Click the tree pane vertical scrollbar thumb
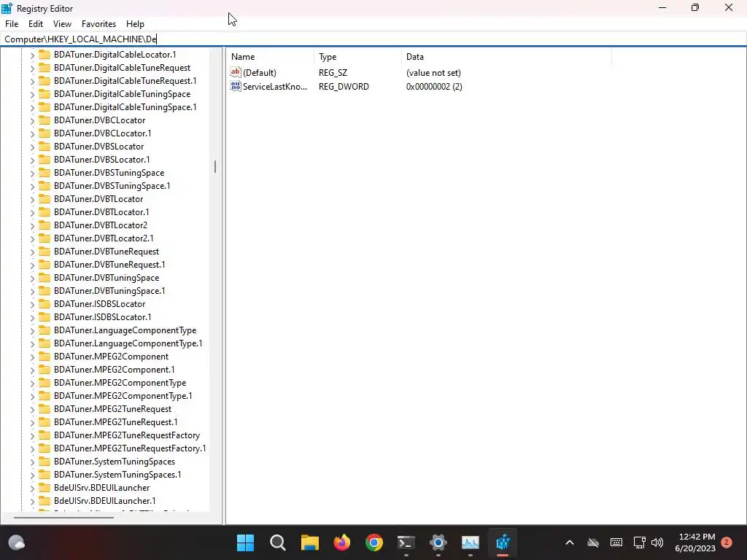The width and height of the screenshot is (747, 560). pos(215,166)
